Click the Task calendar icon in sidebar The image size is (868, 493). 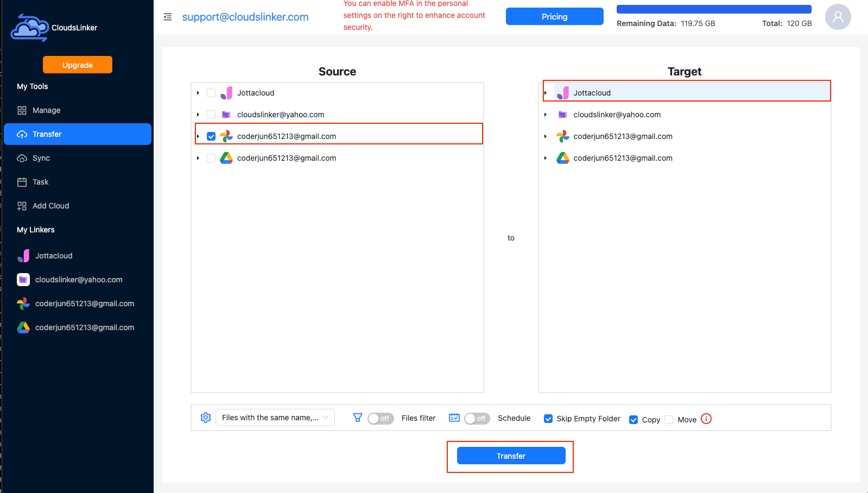[22, 182]
